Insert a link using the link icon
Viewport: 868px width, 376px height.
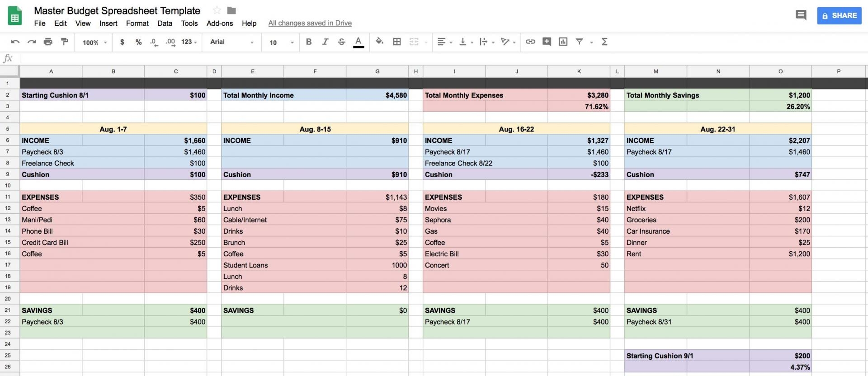(x=530, y=42)
